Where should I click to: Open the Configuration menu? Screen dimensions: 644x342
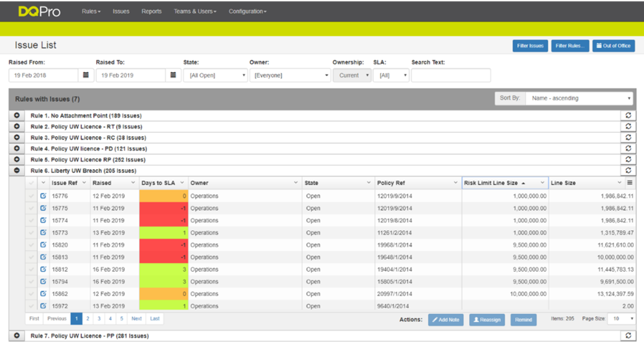(x=247, y=11)
